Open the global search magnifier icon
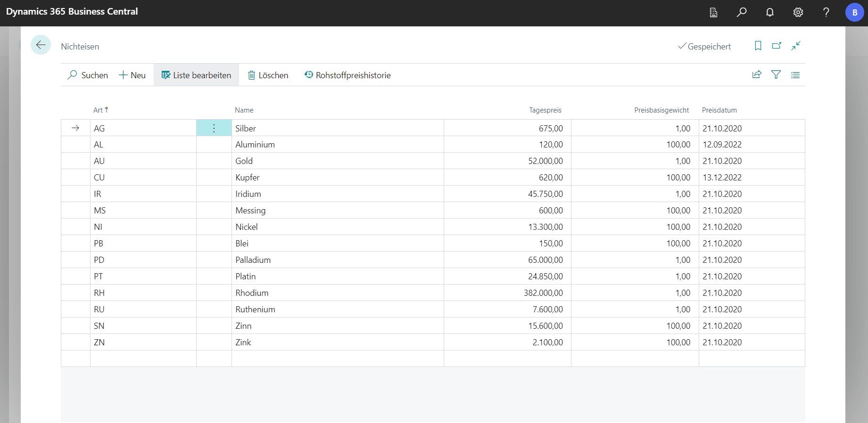 click(x=742, y=12)
